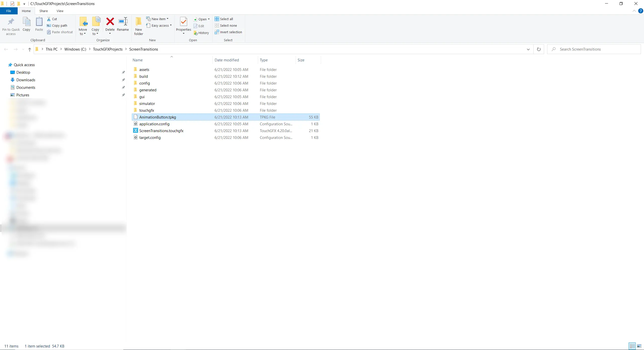This screenshot has width=644, height=350.
Task: Click Pin to Quick access icon
Action: (11, 22)
